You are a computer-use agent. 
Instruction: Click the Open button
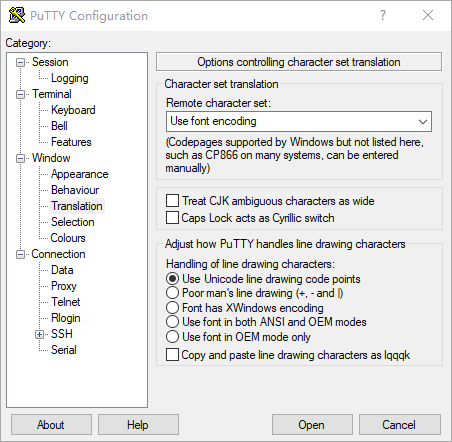click(312, 425)
